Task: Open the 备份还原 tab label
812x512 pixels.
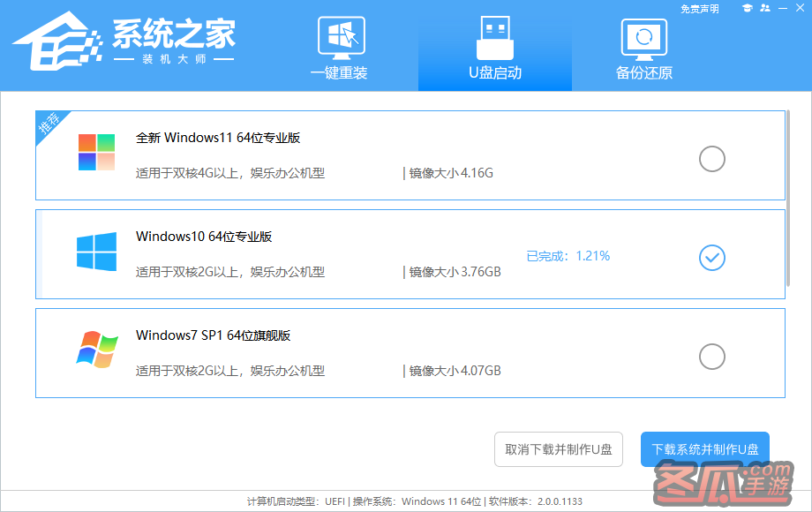Action: (643, 73)
